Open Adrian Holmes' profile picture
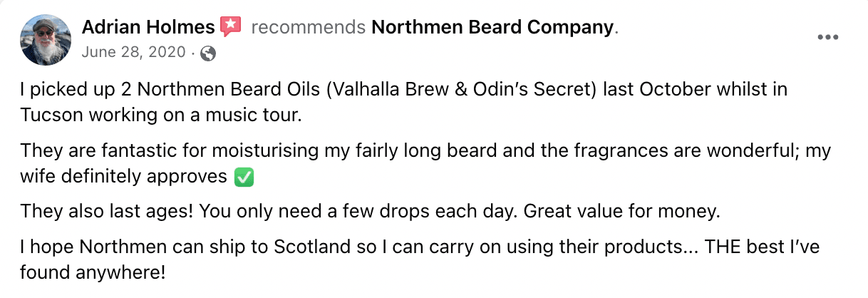Image resolution: width=868 pixels, height=298 pixels. 44,39
